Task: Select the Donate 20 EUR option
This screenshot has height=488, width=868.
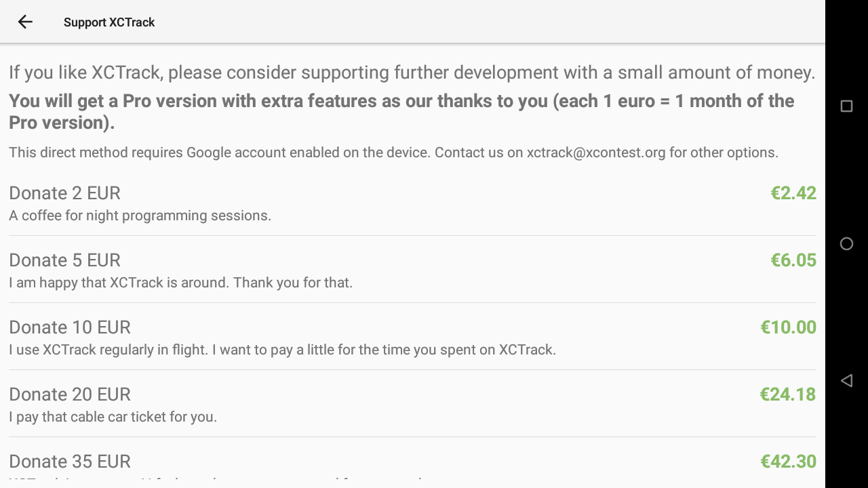Action: tap(412, 404)
